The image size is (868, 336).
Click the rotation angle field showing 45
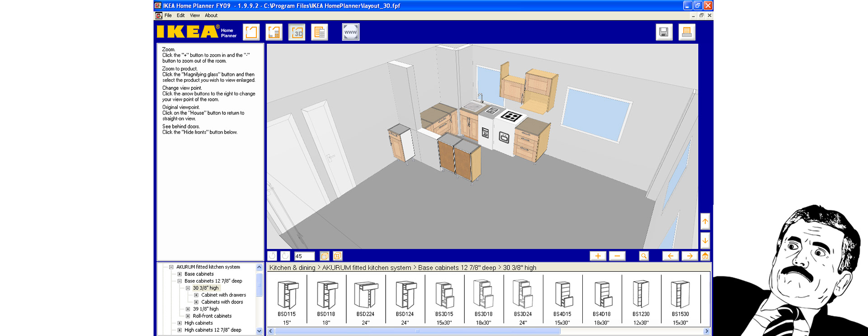click(x=304, y=256)
